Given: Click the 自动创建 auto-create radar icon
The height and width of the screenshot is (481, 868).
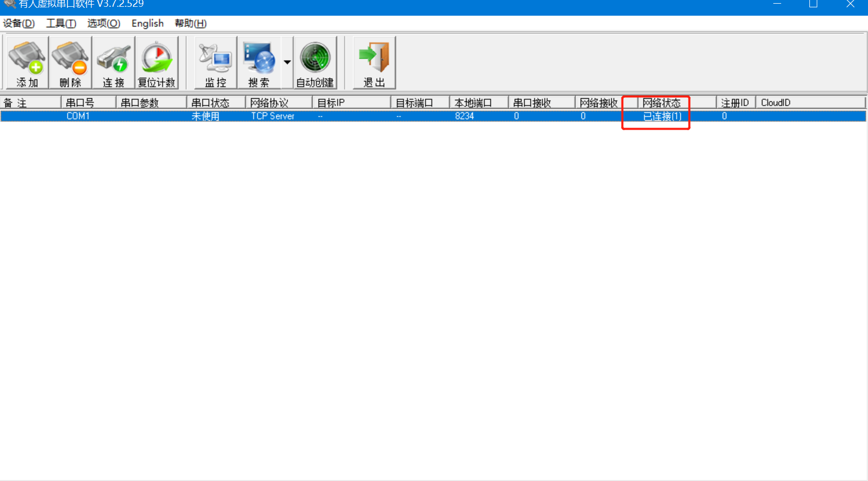Looking at the screenshot, I should (x=315, y=62).
